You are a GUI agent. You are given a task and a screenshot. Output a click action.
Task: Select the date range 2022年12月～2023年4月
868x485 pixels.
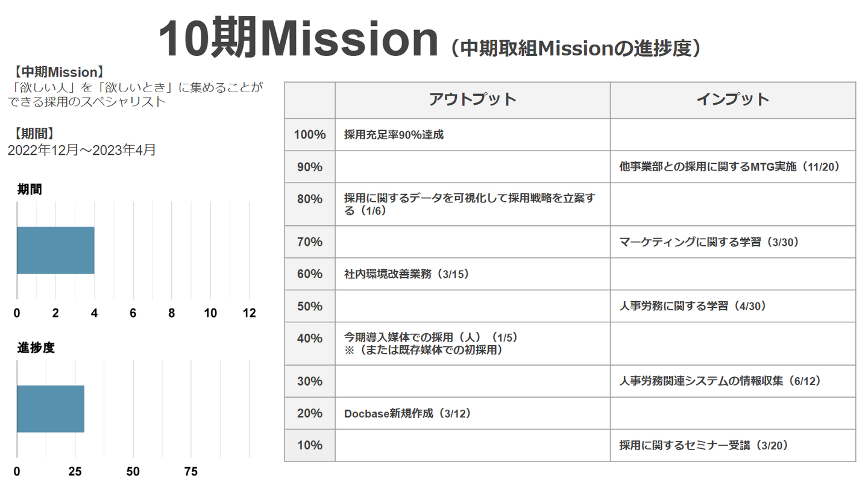pyautogui.click(x=81, y=150)
